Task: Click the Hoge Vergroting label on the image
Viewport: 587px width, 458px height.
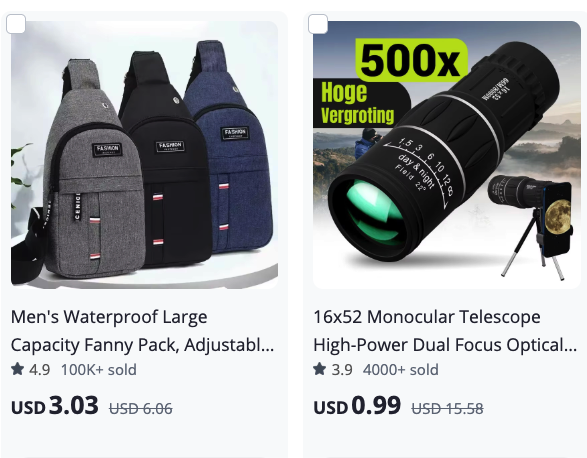Action: [x=360, y=103]
